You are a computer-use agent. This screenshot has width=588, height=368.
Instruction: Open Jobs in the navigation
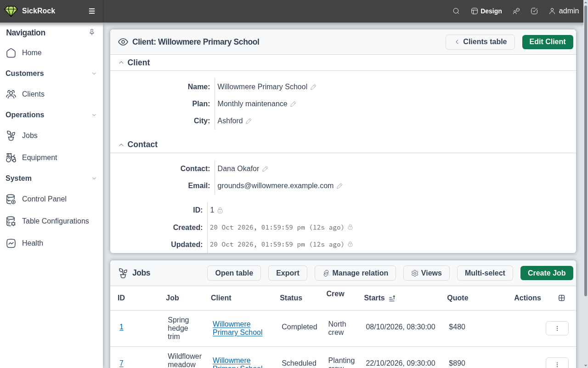[x=51, y=136]
